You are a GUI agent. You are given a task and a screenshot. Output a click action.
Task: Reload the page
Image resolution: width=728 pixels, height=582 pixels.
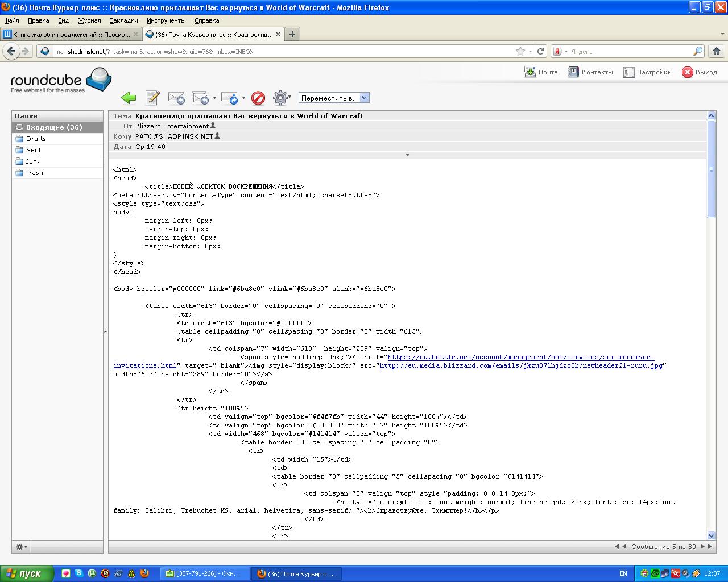541,51
